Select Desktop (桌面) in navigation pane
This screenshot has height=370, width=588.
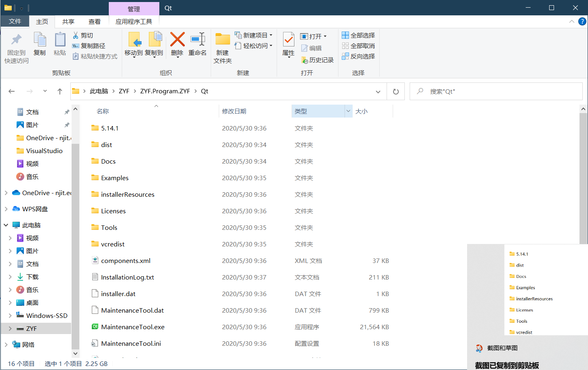pos(27,303)
